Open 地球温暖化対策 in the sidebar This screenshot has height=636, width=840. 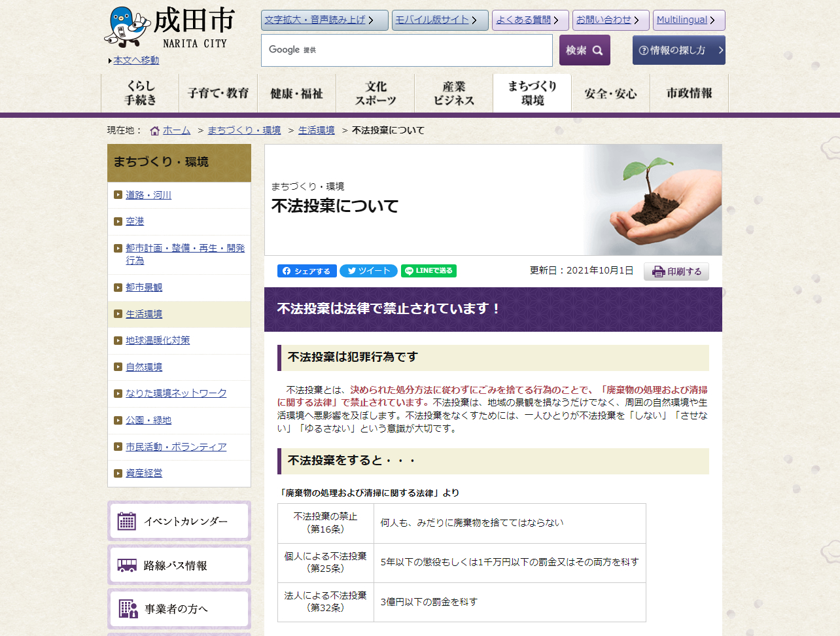click(x=158, y=340)
